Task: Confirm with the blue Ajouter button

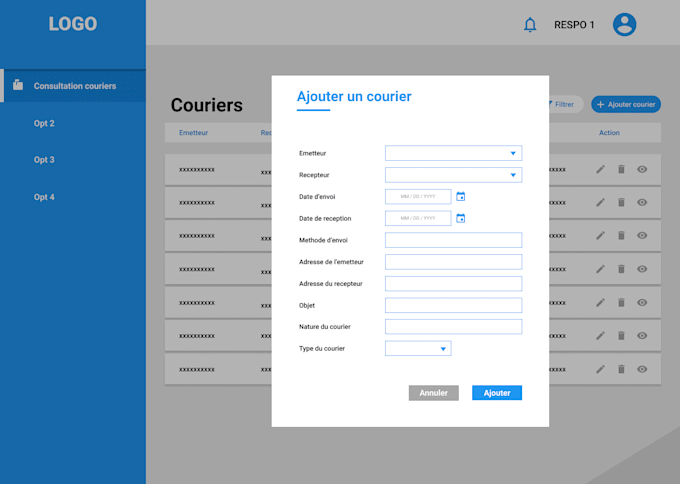Action: point(497,393)
